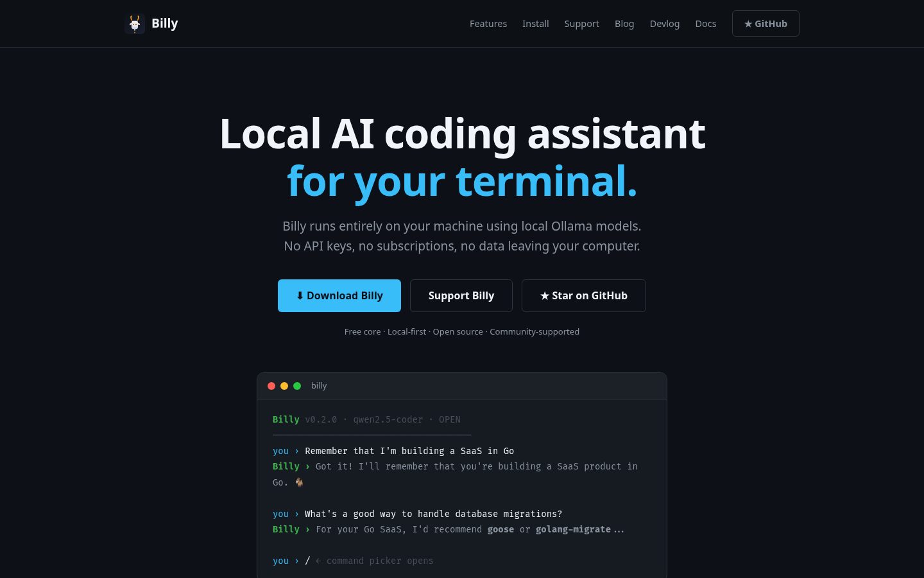The width and height of the screenshot is (924, 578).
Task: Click the 'Got it! I'll remember' reply line
Action: [455, 474]
